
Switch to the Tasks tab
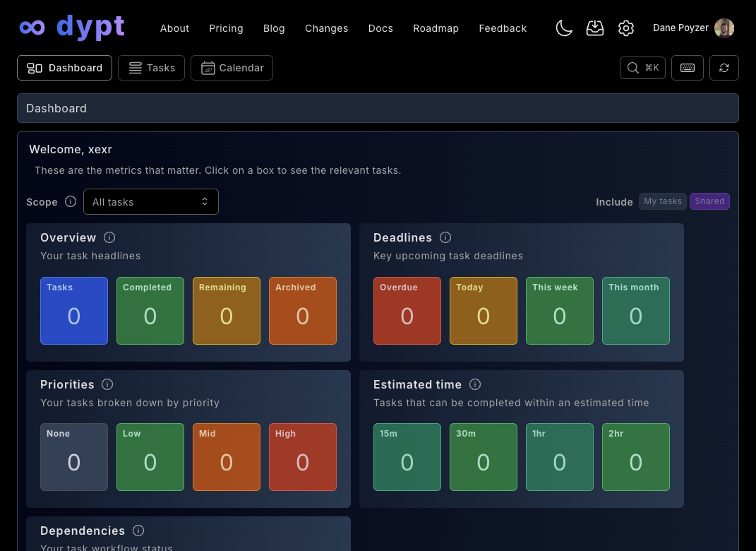pos(152,68)
